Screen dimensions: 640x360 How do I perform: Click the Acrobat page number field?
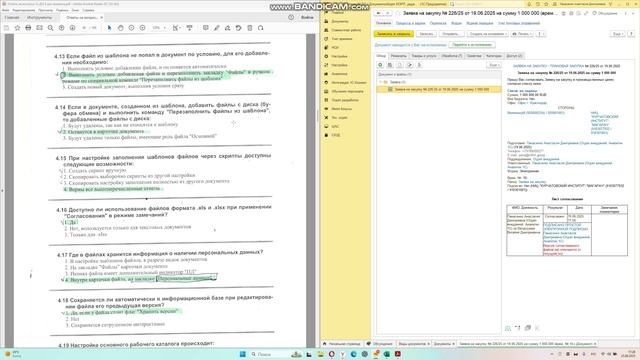(84, 28)
